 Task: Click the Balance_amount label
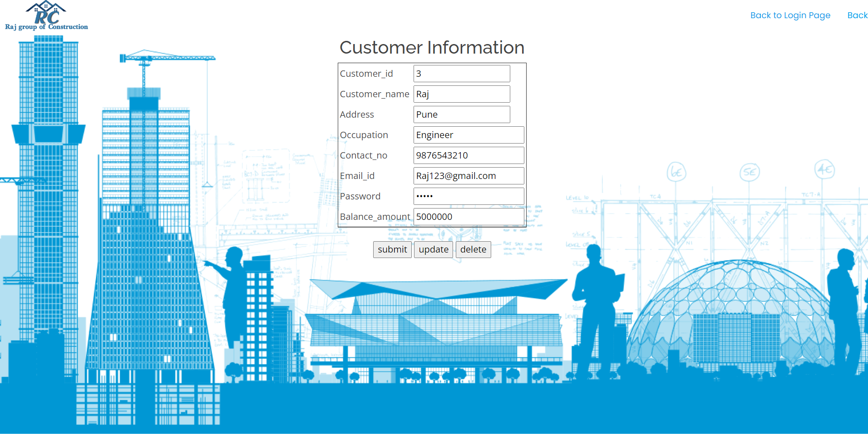pyautogui.click(x=375, y=217)
